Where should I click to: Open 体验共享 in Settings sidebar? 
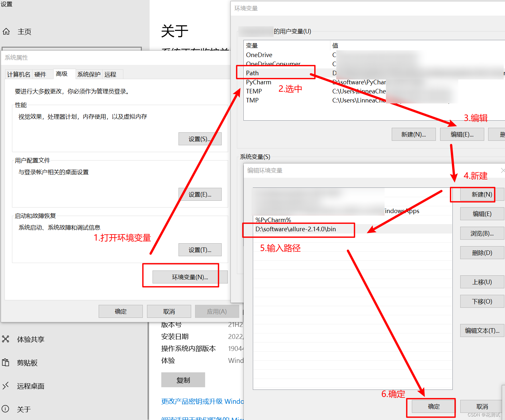[x=31, y=340]
